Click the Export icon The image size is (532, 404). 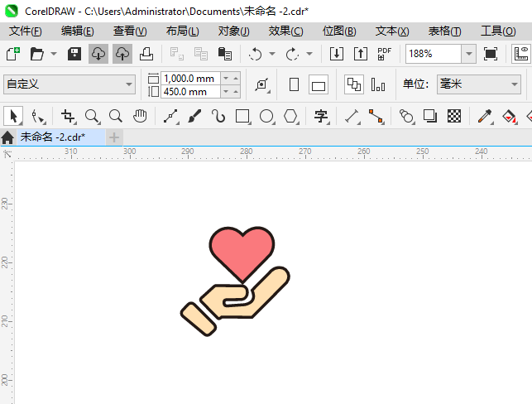pos(361,54)
